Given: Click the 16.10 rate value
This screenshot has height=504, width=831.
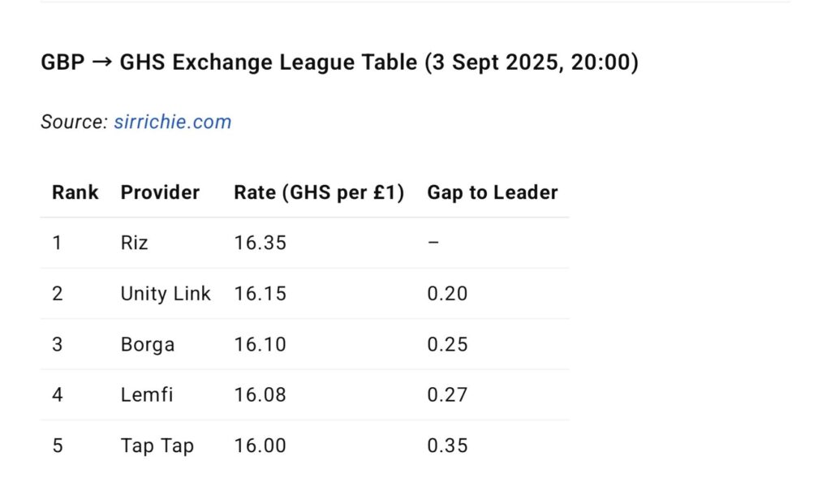Looking at the screenshot, I should tap(260, 344).
